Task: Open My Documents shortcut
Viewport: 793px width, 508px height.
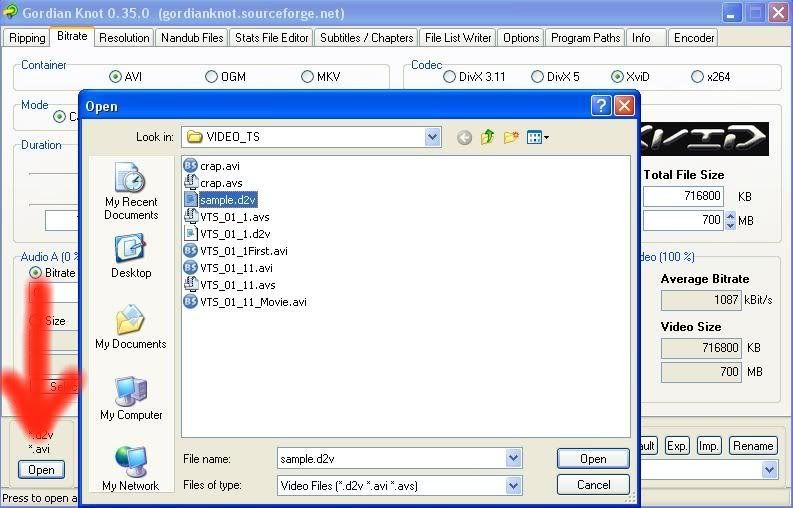Action: (130, 327)
